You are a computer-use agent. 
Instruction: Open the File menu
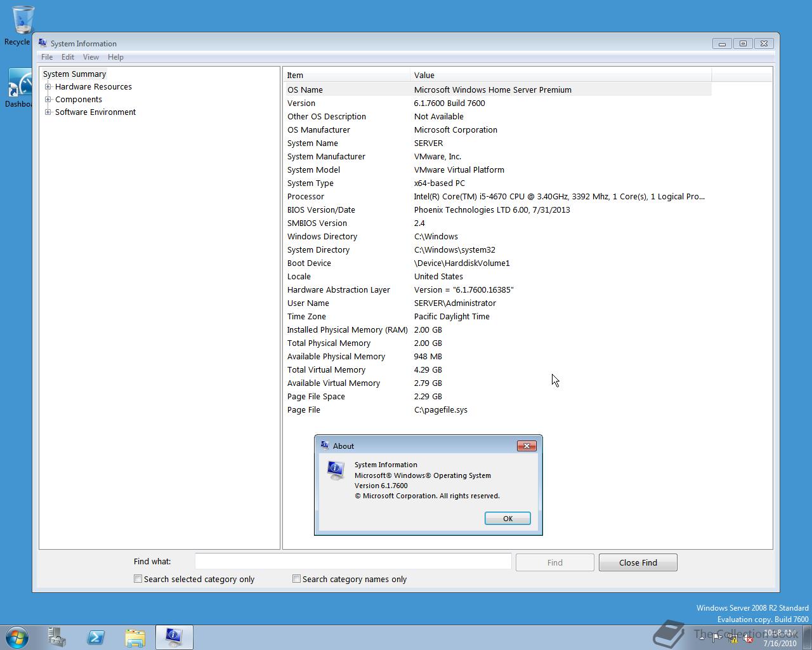47,57
